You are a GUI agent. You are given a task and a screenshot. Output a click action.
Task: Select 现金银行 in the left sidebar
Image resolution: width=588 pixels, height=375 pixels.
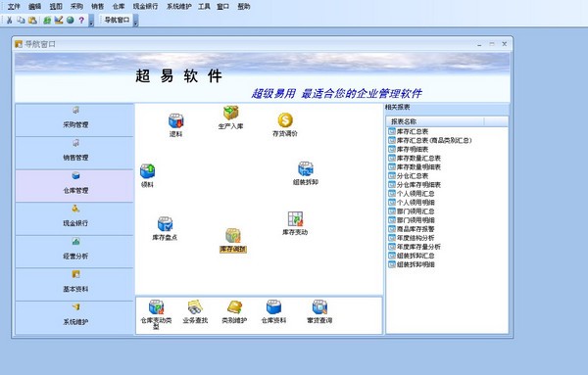pos(74,218)
